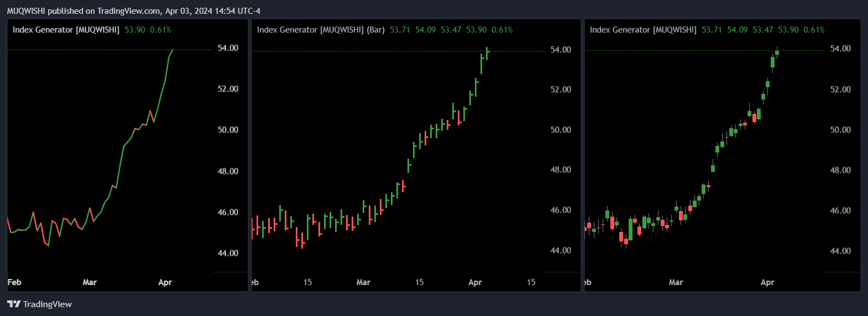This screenshot has width=868, height=316.
Task: Click the 44.00 price label on the bar chart axis
Action: coord(561,250)
